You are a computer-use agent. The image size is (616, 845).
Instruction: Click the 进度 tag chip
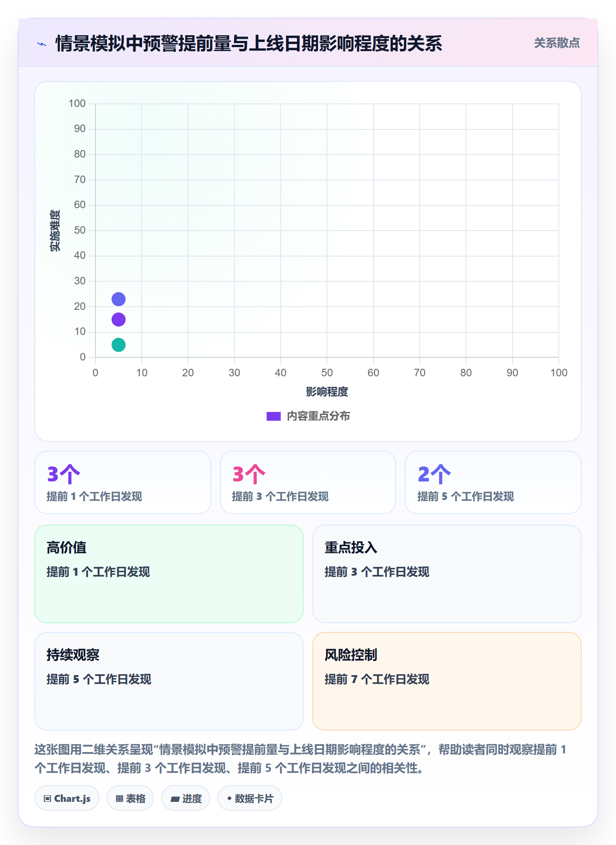pyautogui.click(x=186, y=798)
